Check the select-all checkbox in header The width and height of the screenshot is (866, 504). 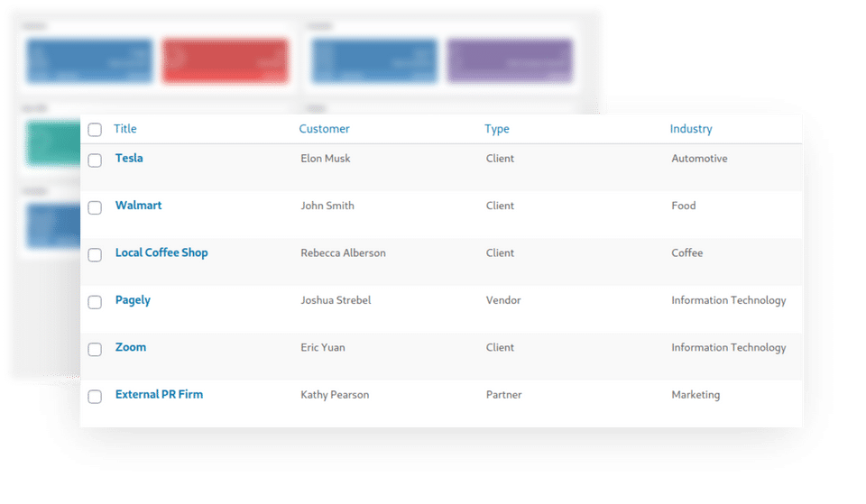pos(95,130)
